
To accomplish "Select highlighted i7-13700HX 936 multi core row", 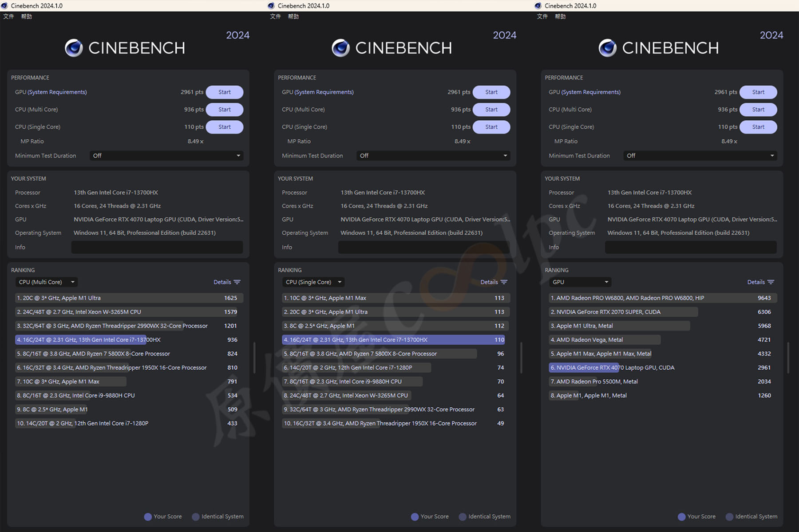I will [x=129, y=340].
